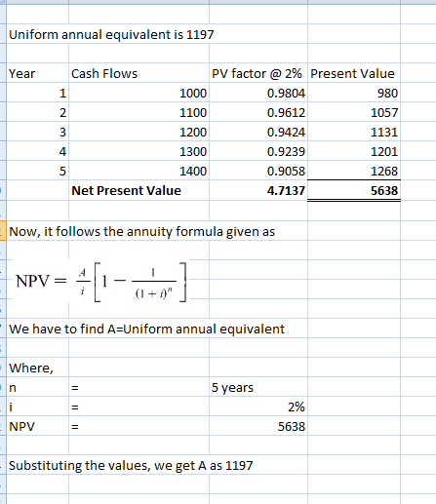Click PV factor 0.9612
This screenshot has width=436, height=504.
286,113
